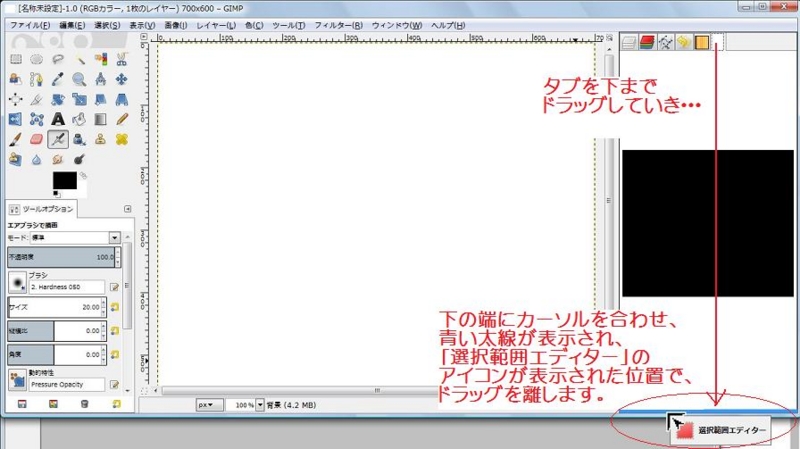Select the Ink tool
Screen dimensions: 800x449
click(79, 139)
